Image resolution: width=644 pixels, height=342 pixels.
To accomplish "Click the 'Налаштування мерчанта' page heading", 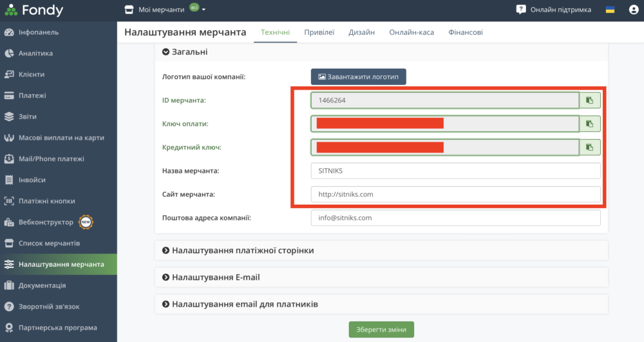I will [185, 32].
